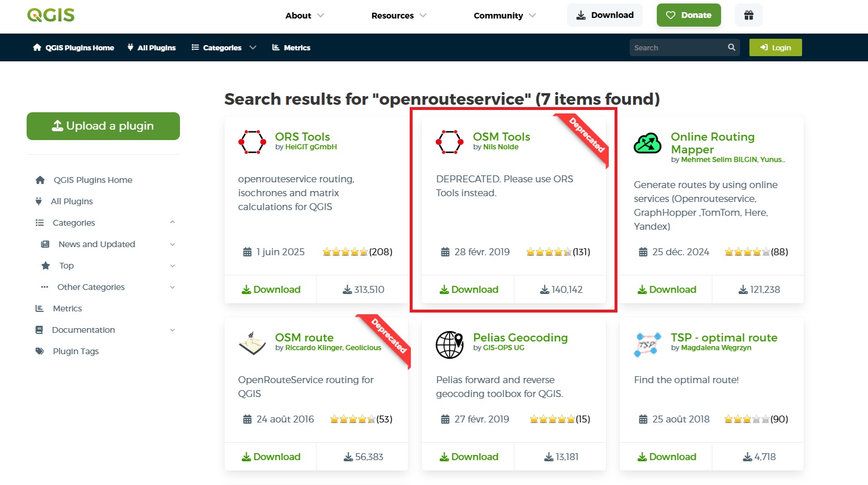The height and width of the screenshot is (485, 868).
Task: Open the Pelias Geocoding title link
Action: [520, 337]
